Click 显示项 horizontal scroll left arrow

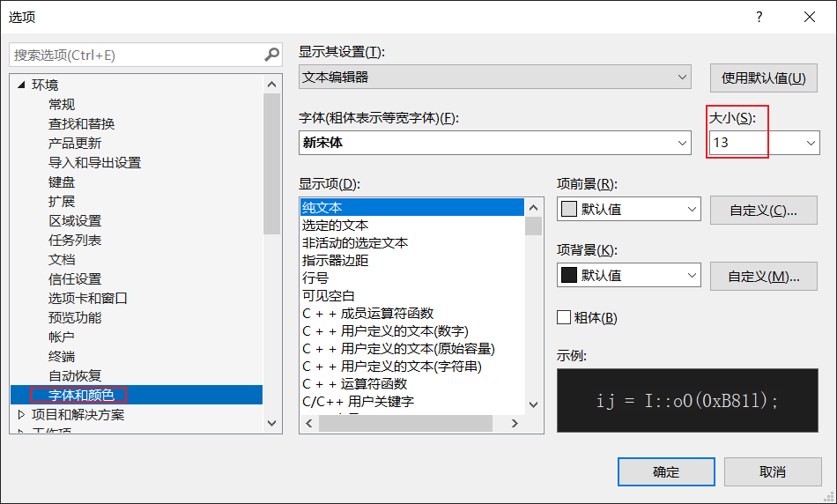click(x=309, y=424)
